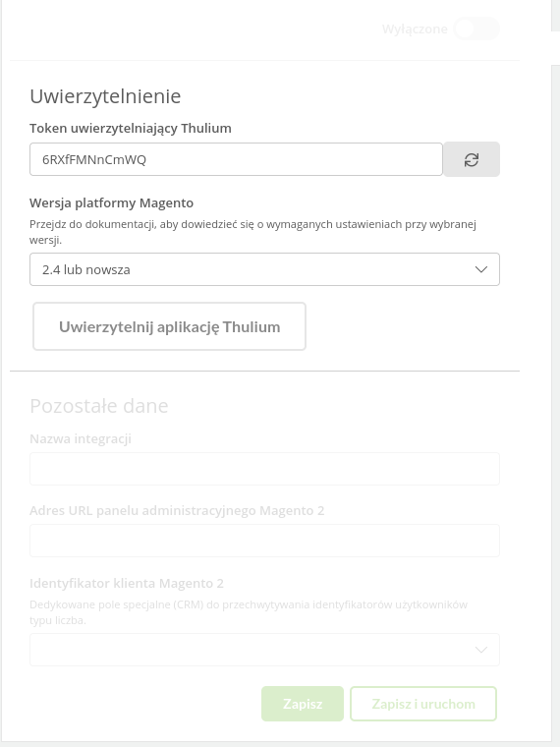Click the Magento 2 admin URL field

(264, 541)
